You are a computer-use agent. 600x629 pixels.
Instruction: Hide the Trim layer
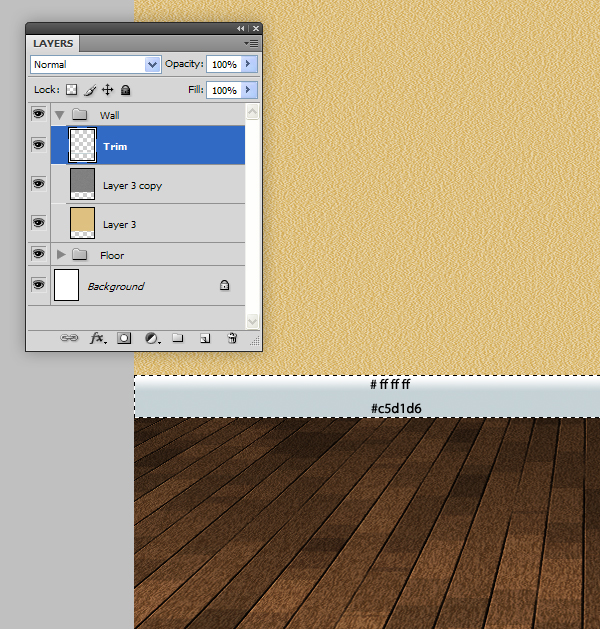(38, 145)
